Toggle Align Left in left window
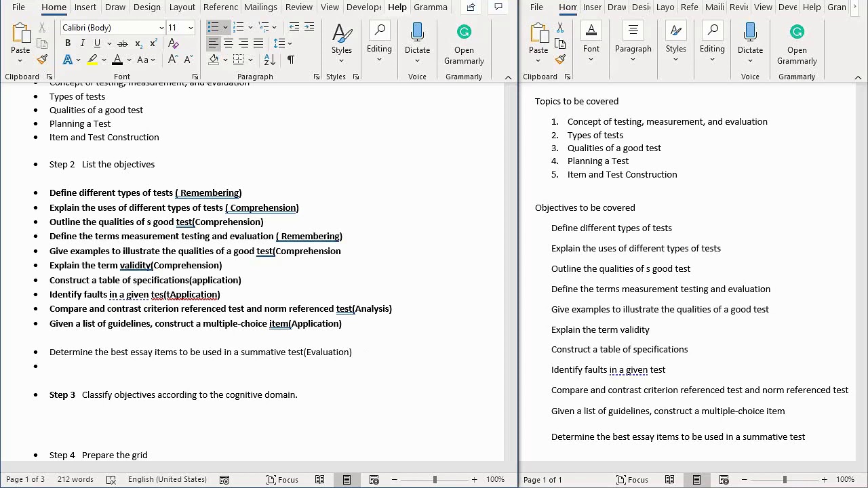The width and height of the screenshot is (868, 488). pos(214,43)
